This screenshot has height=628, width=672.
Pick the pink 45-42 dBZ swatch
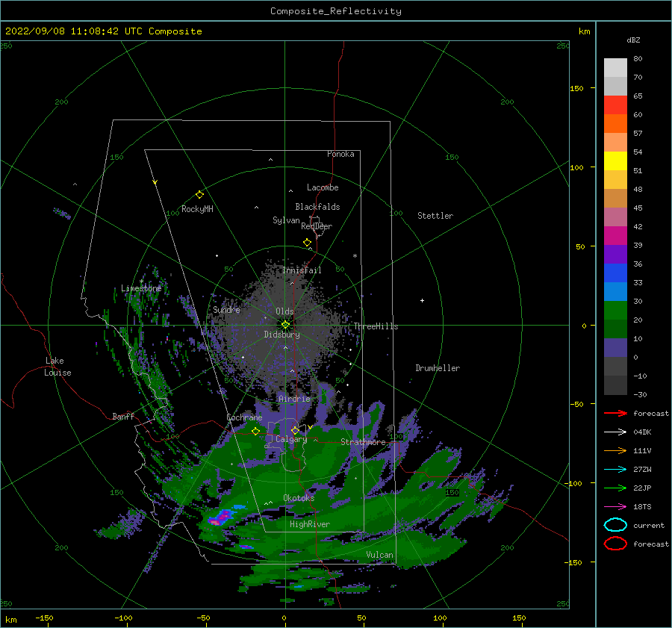pos(615,217)
